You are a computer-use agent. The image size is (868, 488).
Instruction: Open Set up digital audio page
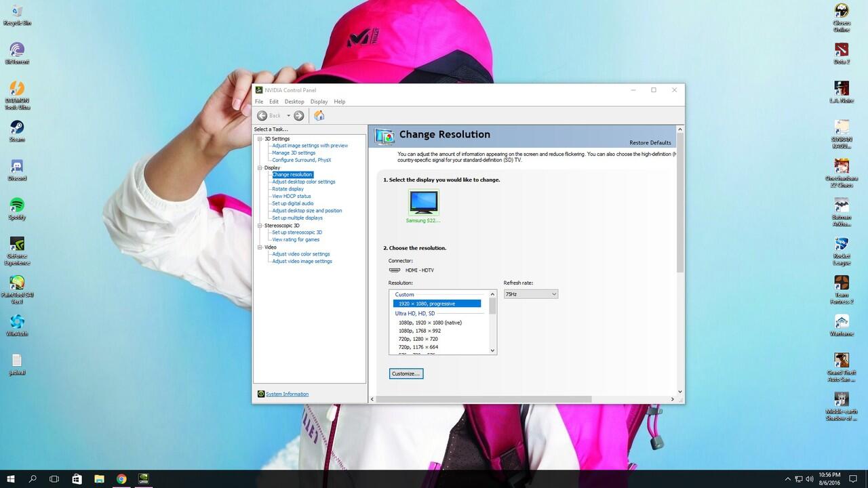pyautogui.click(x=293, y=203)
